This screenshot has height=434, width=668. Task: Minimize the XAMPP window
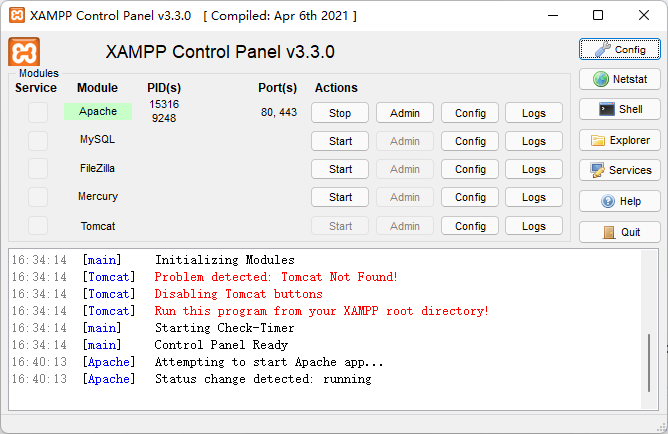pyautogui.click(x=553, y=16)
